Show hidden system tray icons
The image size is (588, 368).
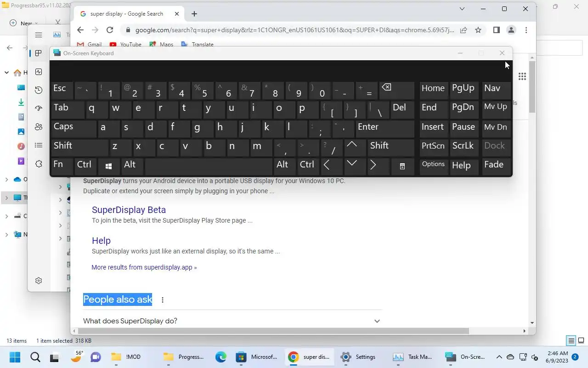(x=499, y=357)
